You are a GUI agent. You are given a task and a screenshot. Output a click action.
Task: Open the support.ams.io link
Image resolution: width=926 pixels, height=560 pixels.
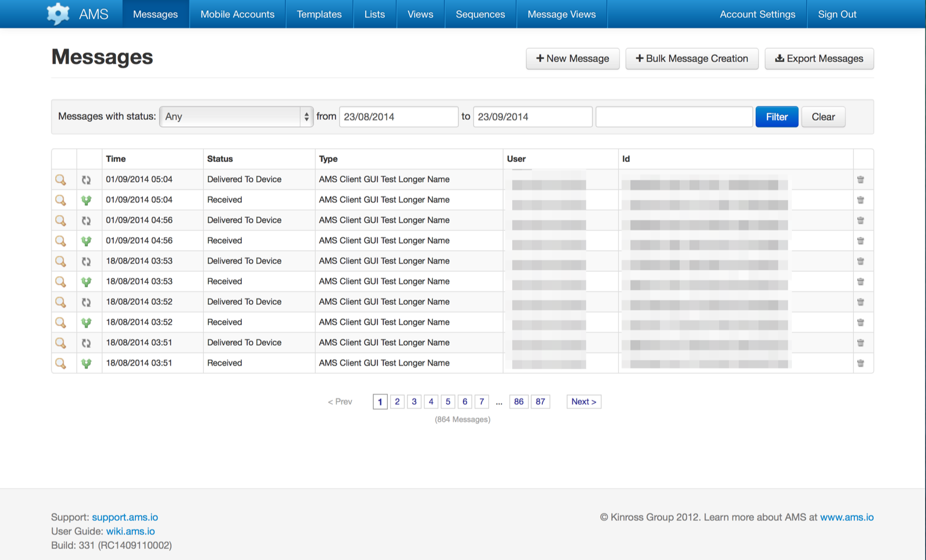tap(125, 517)
